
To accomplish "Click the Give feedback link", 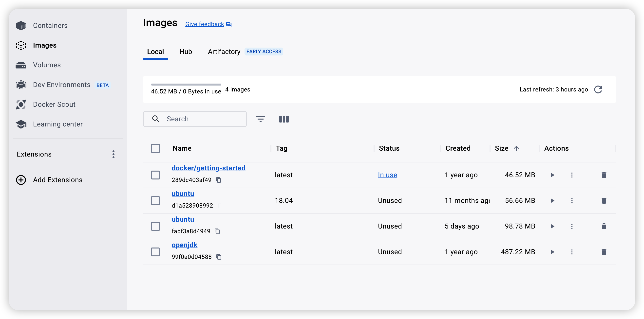I will click(205, 24).
